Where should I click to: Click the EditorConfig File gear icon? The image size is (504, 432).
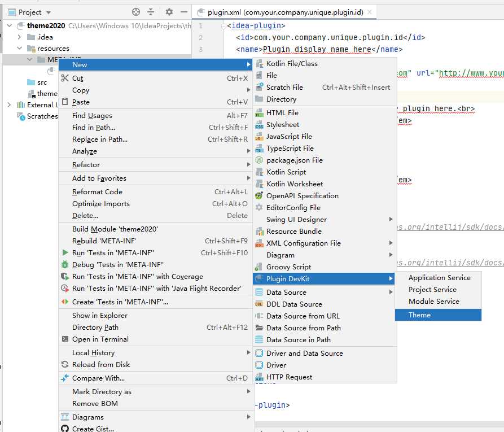click(x=259, y=207)
